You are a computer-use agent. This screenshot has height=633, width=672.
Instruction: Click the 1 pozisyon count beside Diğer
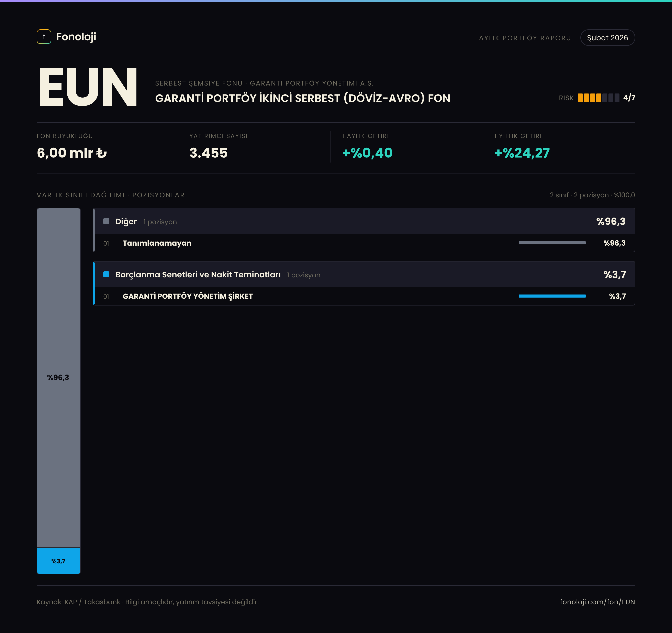[x=160, y=222]
